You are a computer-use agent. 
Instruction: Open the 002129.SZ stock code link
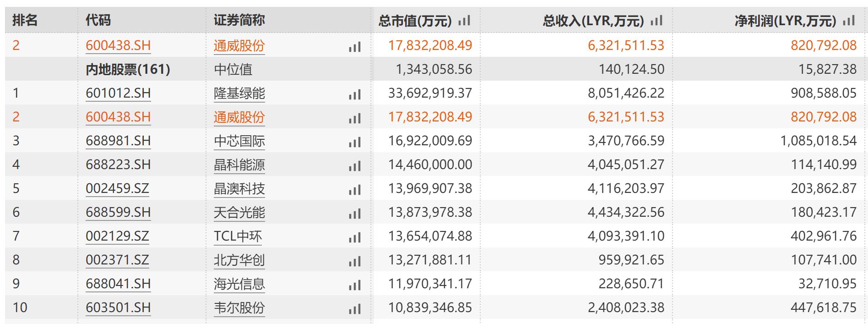[x=117, y=236]
